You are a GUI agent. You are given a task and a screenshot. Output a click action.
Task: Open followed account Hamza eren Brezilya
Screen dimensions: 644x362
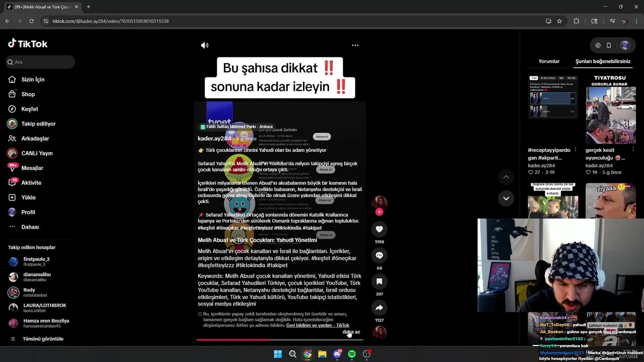[46, 323]
